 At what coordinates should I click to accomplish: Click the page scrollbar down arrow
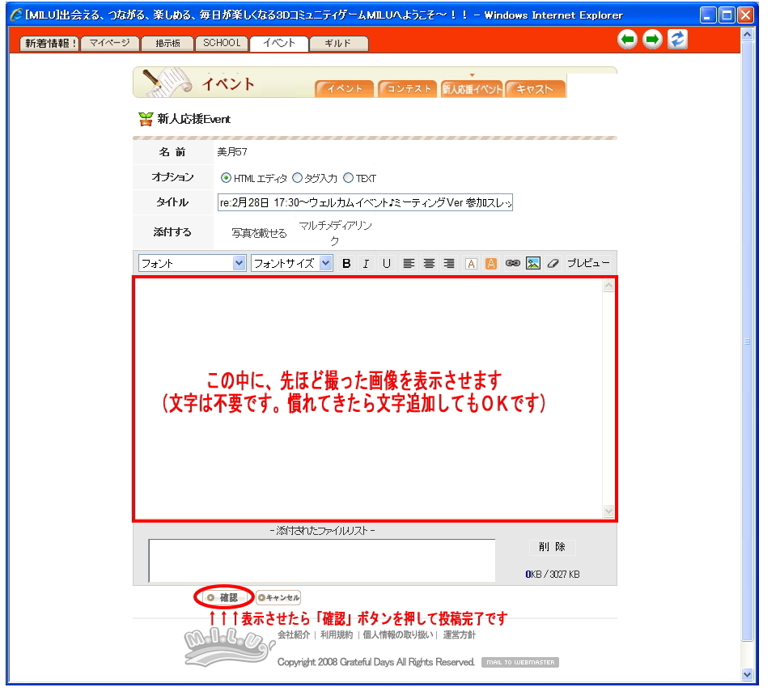(747, 675)
